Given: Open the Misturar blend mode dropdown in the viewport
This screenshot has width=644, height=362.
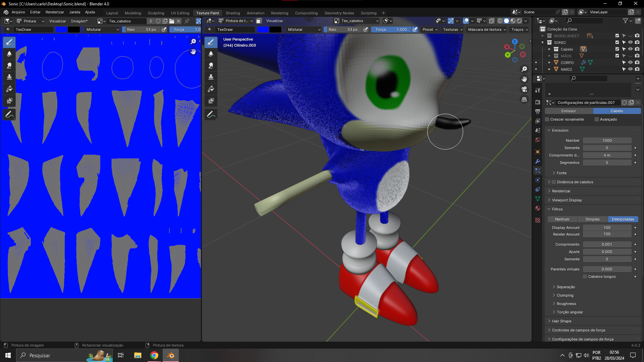Looking at the screenshot, I should (x=304, y=29).
